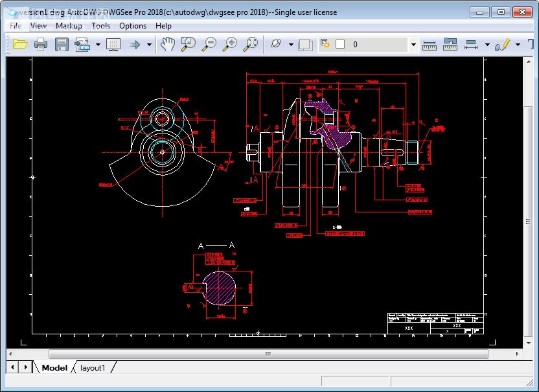
Task: Expand the orbit view dropdown arrow
Action: click(x=291, y=44)
